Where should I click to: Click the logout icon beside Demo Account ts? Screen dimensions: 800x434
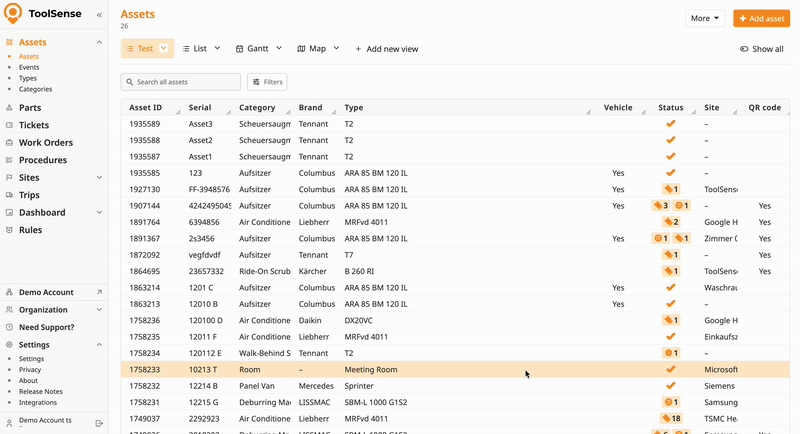(x=99, y=423)
